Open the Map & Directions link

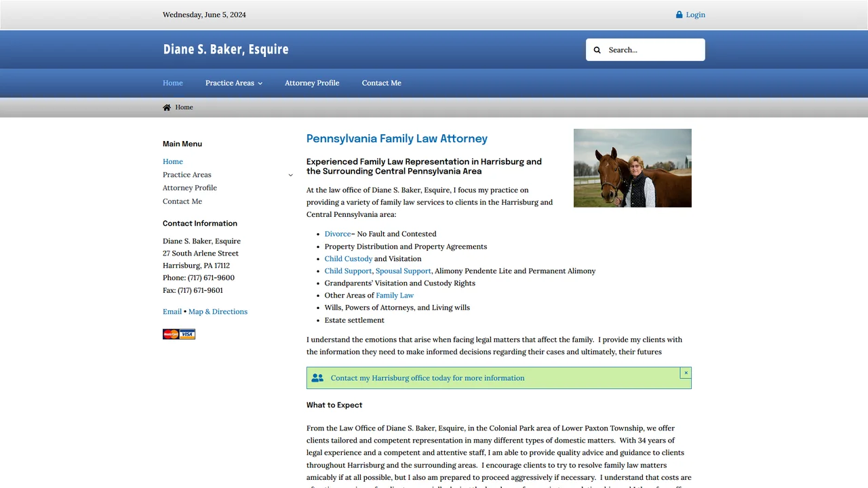tap(218, 312)
